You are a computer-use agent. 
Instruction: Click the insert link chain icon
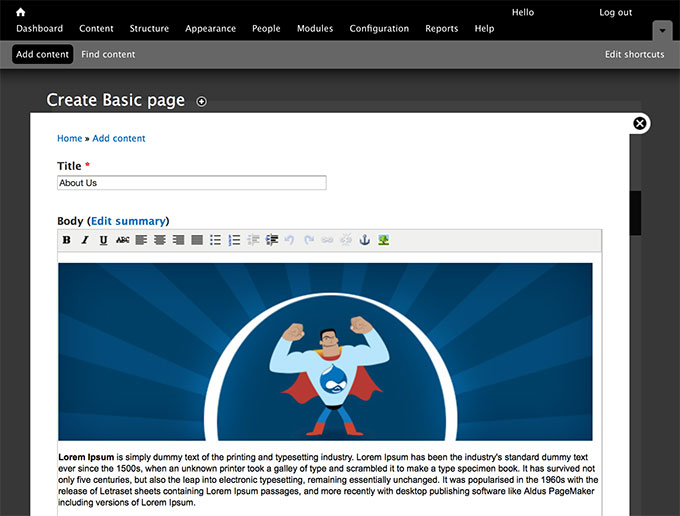point(327,240)
